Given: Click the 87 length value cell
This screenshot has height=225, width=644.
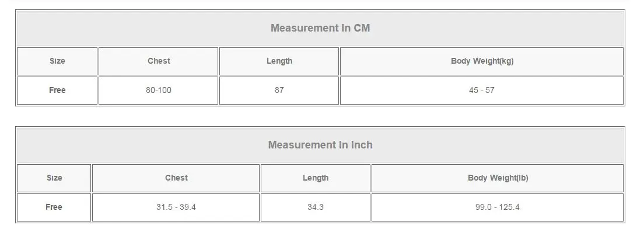Looking at the screenshot, I should coord(279,91).
